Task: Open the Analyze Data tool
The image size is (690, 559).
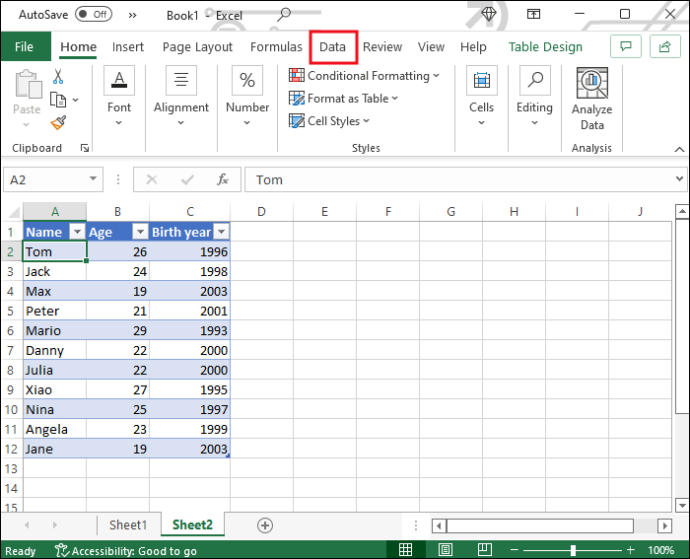Action: (592, 99)
